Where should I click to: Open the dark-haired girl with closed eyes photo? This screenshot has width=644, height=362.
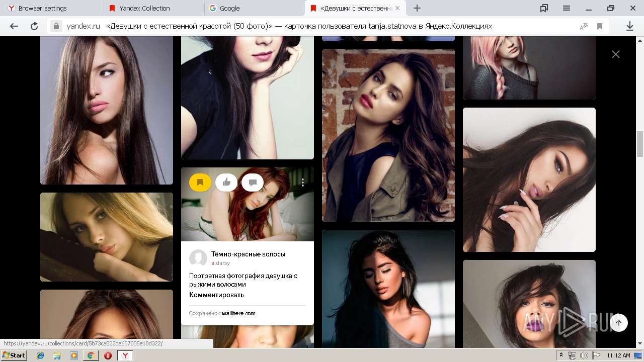pyautogui.click(x=388, y=289)
